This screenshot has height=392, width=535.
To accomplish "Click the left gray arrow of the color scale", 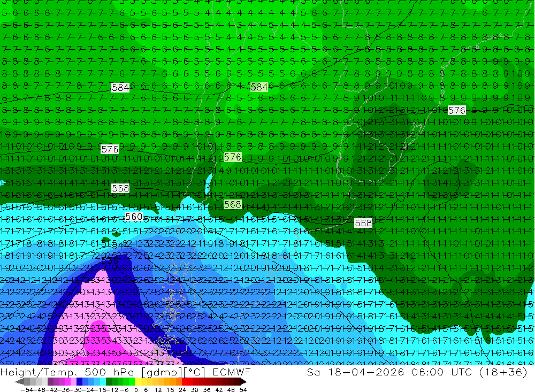I will point(19,382).
